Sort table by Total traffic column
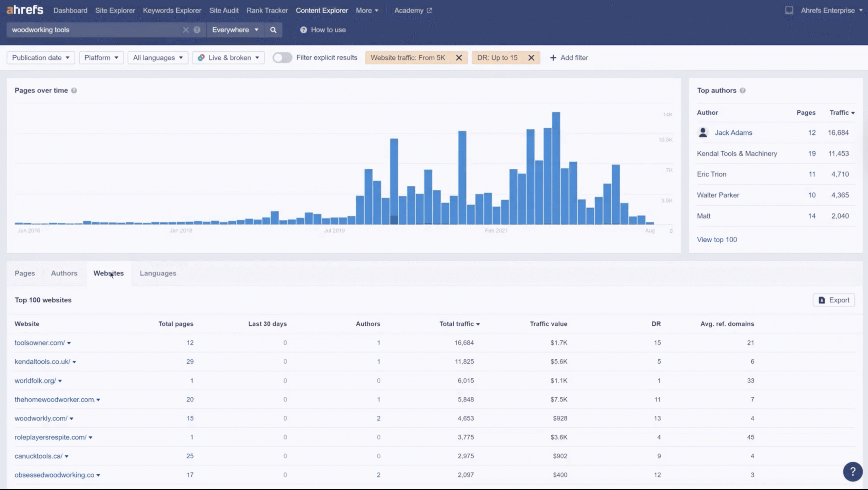This screenshot has width=868, height=490. coord(459,324)
